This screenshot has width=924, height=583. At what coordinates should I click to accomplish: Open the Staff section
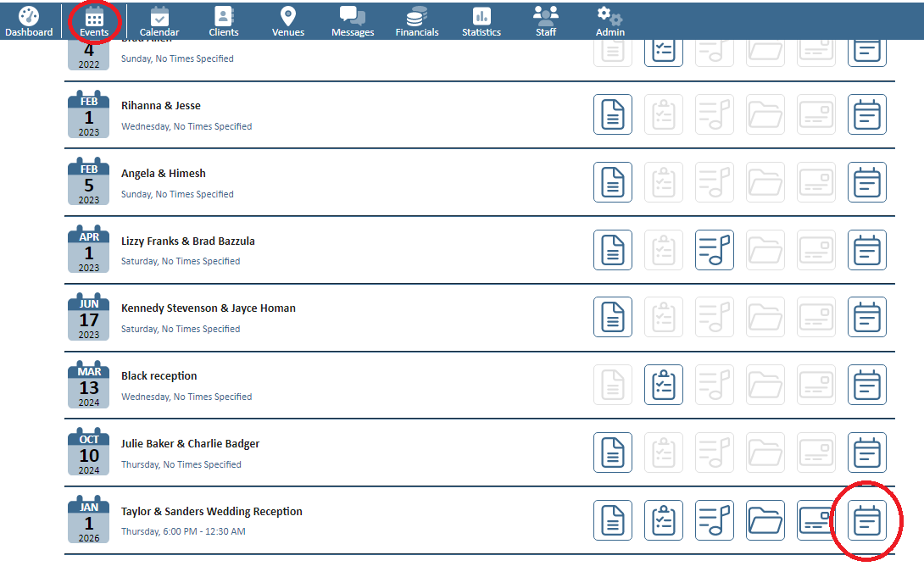click(x=546, y=21)
